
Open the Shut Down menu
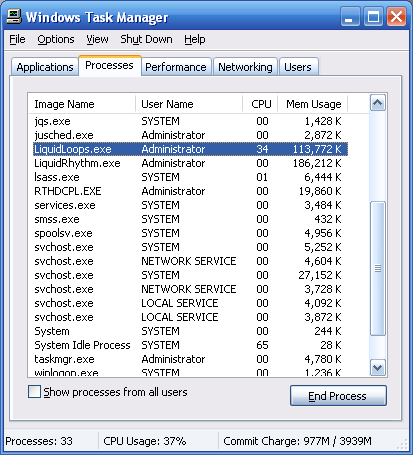pos(146,39)
